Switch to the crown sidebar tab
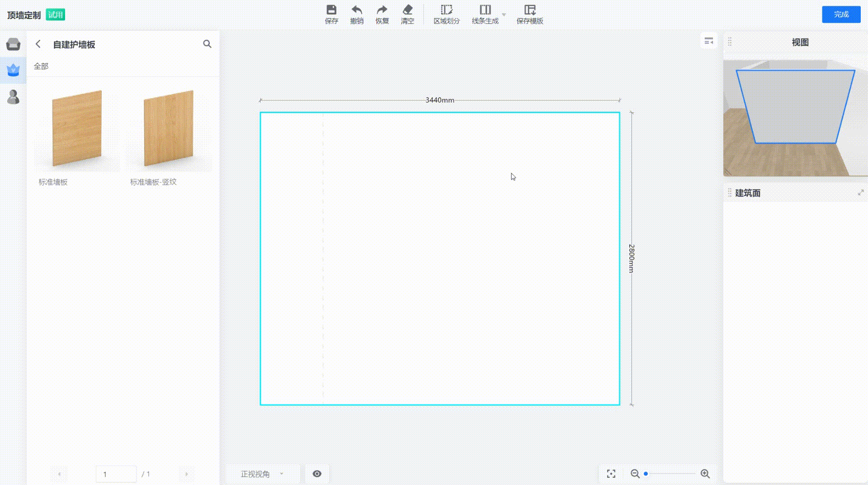 [13, 70]
